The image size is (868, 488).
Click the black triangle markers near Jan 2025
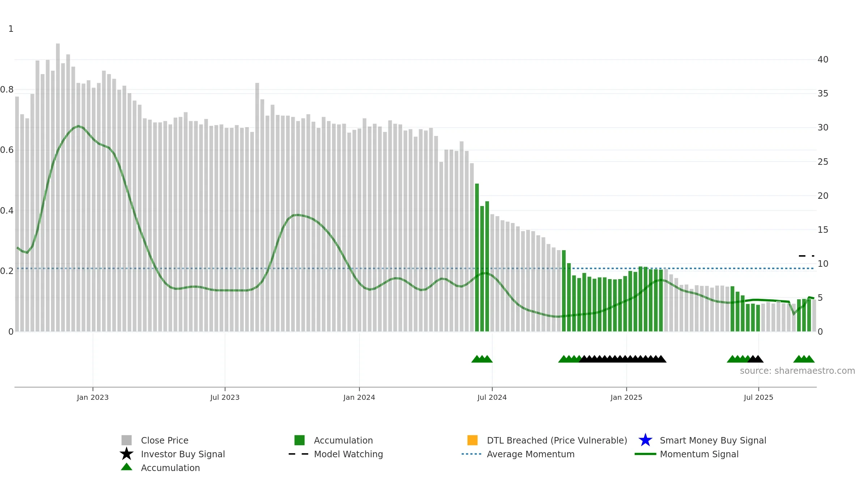tap(623, 359)
